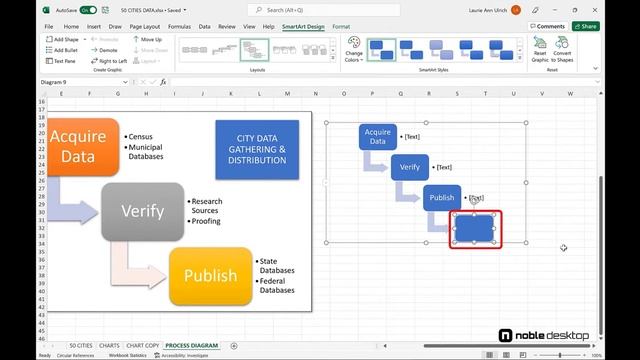Switch to the Format tab
Screen dimensions: 640x360
(x=341, y=27)
